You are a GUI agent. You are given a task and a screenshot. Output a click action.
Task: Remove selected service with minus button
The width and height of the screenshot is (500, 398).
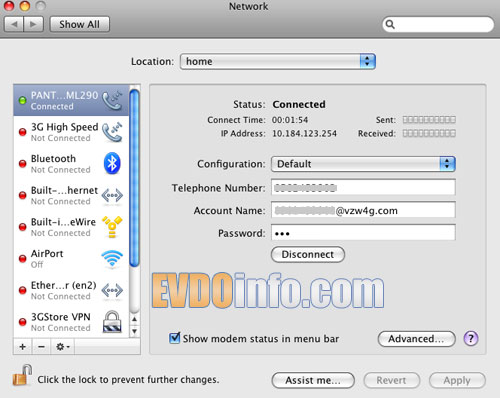41,347
